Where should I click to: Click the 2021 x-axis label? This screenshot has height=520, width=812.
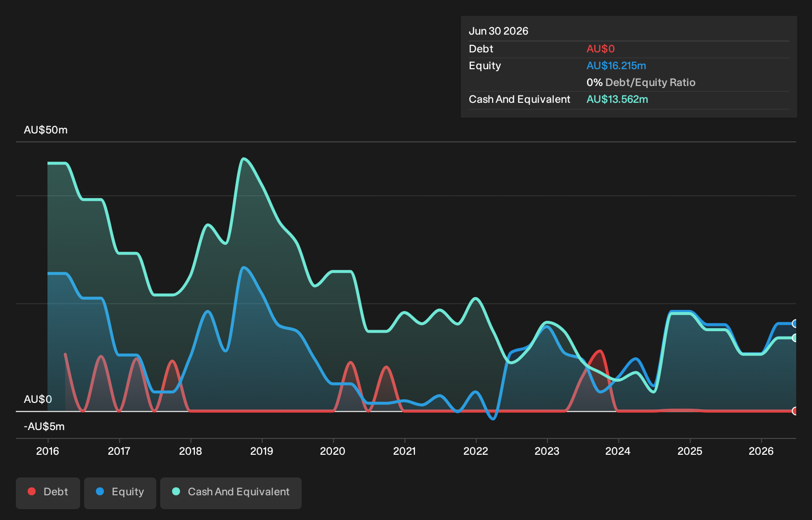tap(405, 451)
